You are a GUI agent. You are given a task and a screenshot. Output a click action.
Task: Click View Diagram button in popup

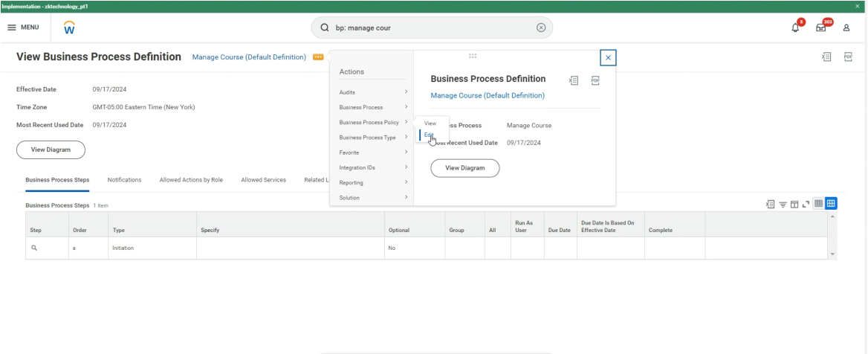[x=464, y=168]
